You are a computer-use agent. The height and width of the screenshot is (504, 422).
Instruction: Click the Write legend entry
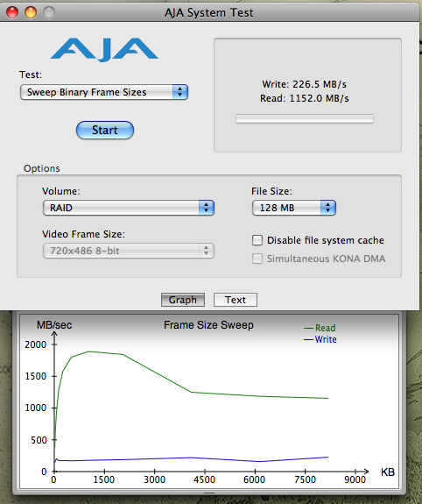pyautogui.click(x=320, y=339)
